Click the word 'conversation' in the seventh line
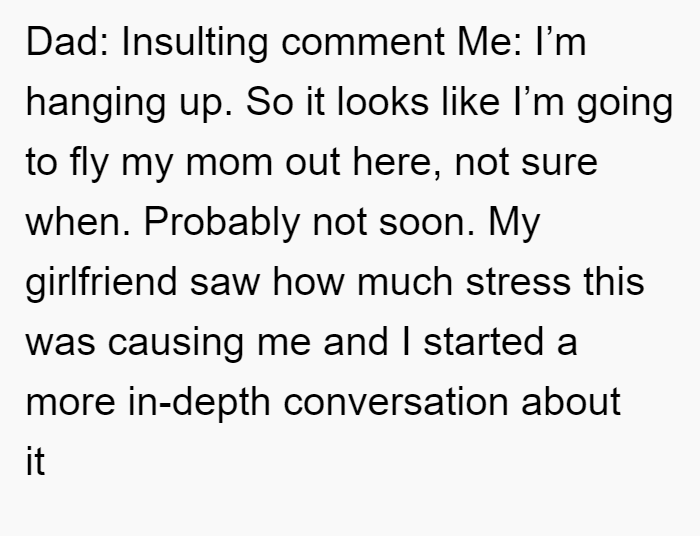Image resolution: width=700 pixels, height=536 pixels. click(x=396, y=403)
